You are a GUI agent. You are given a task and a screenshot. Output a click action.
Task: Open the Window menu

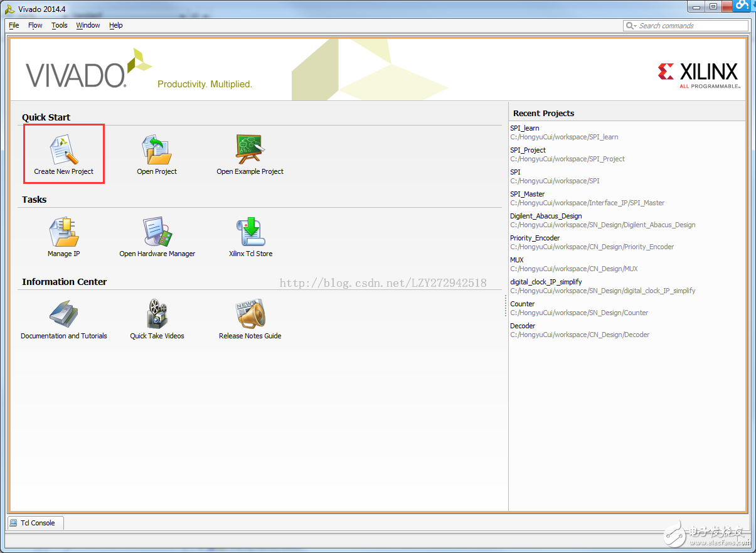pyautogui.click(x=88, y=25)
